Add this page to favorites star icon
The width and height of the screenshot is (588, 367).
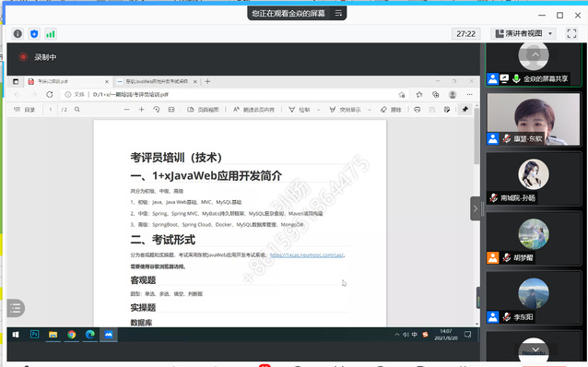click(x=402, y=95)
